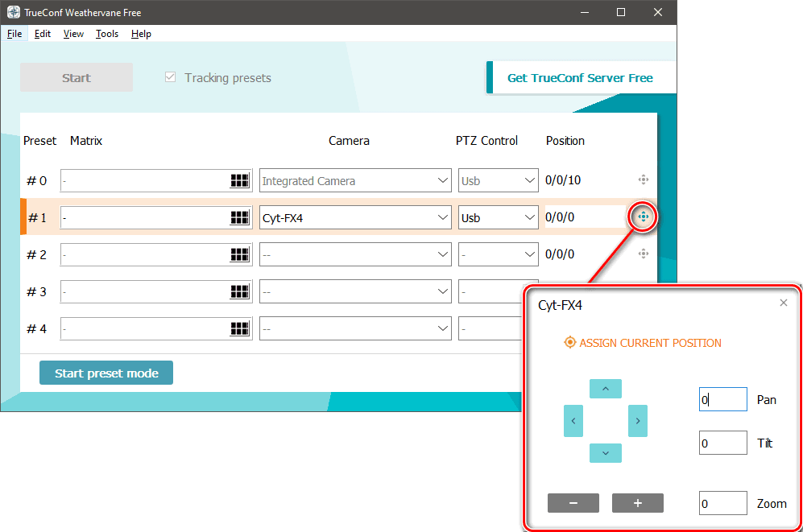Image resolution: width=803 pixels, height=532 pixels.
Task: Open the View menu
Action: [73, 34]
